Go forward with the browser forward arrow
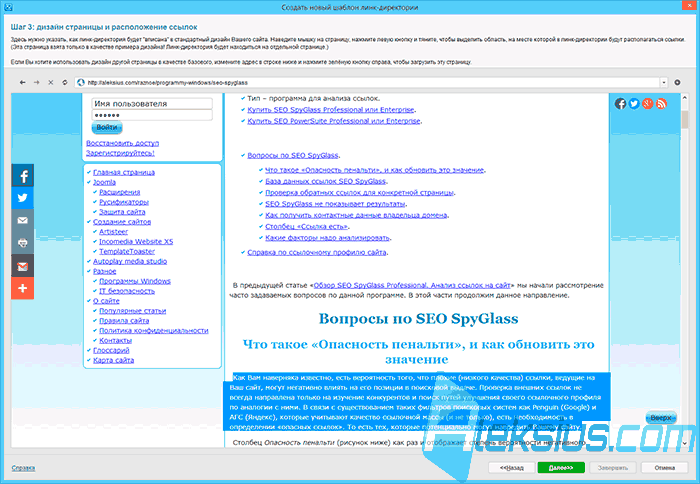This screenshot has width=700, height=484. tap(37, 83)
